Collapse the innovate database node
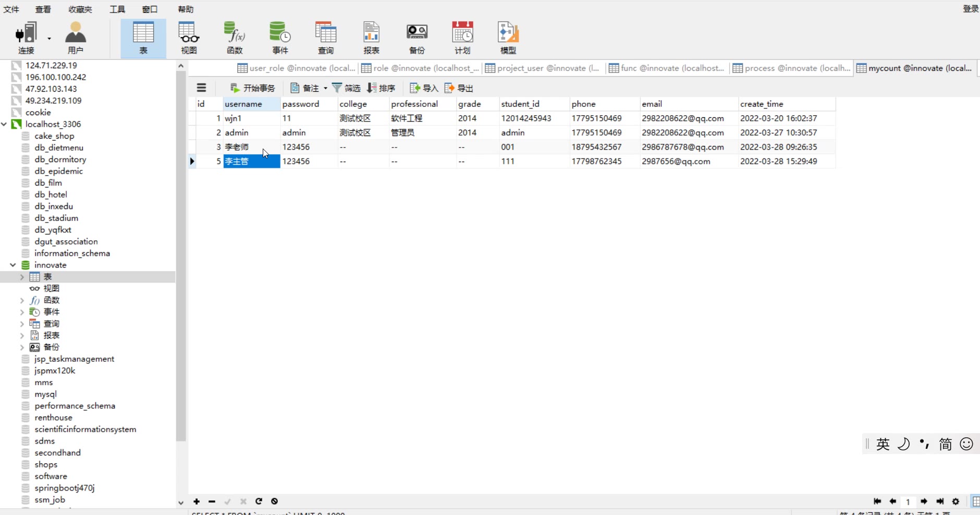The image size is (980, 515). pyautogui.click(x=13, y=265)
